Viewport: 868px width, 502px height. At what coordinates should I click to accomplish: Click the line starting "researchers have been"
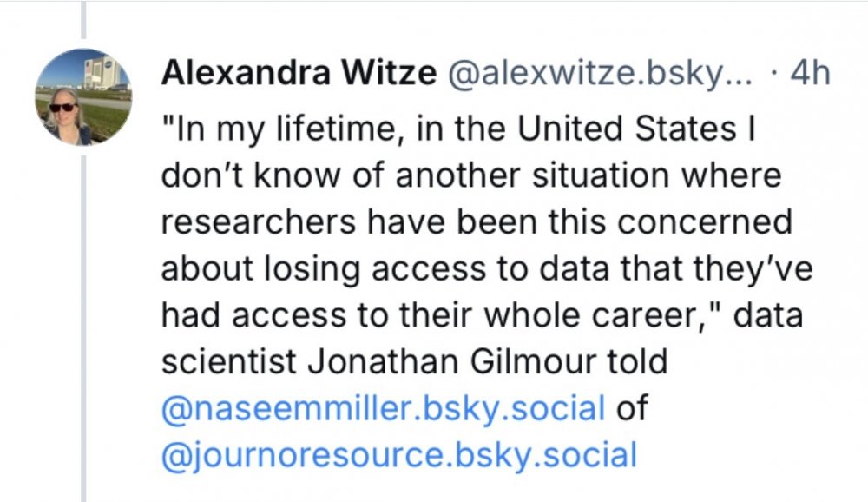(477, 223)
